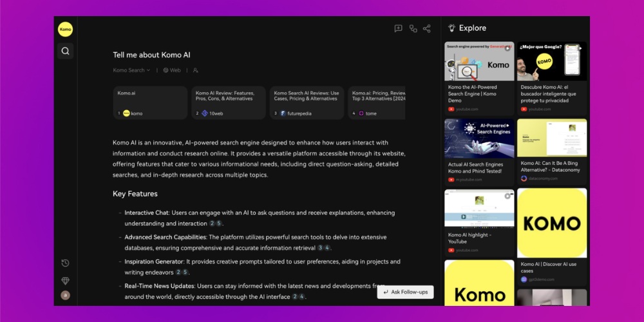Open the futurepedia Komo Search AI Reviews card
This screenshot has width=644, height=322.
(307, 102)
